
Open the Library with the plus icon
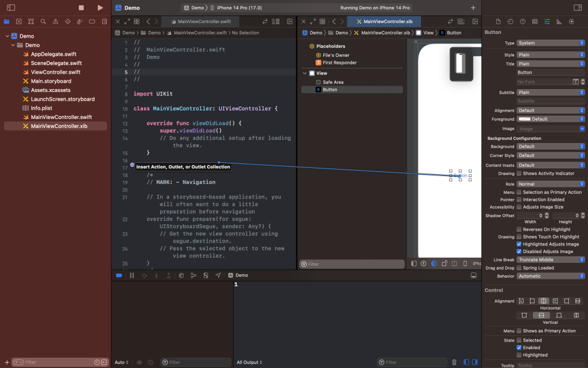coord(473,7)
